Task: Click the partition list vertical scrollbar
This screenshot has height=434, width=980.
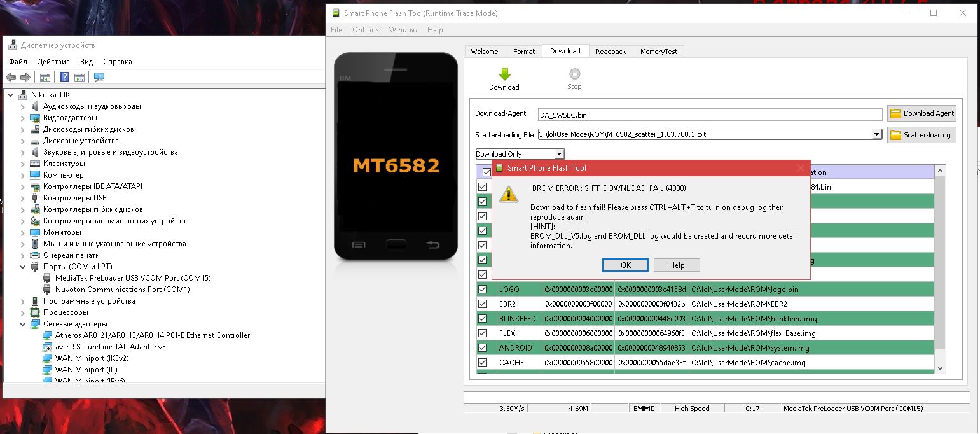Action: pyautogui.click(x=940, y=267)
